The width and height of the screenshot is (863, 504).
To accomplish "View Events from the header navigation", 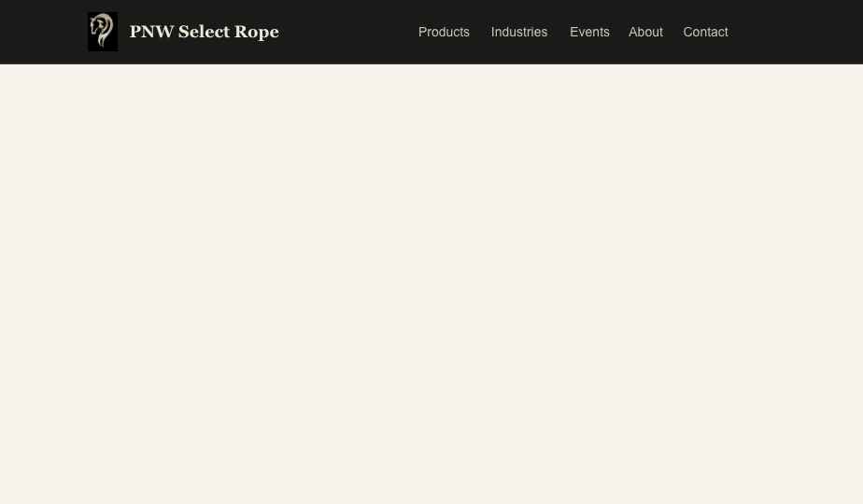I will tap(589, 32).
